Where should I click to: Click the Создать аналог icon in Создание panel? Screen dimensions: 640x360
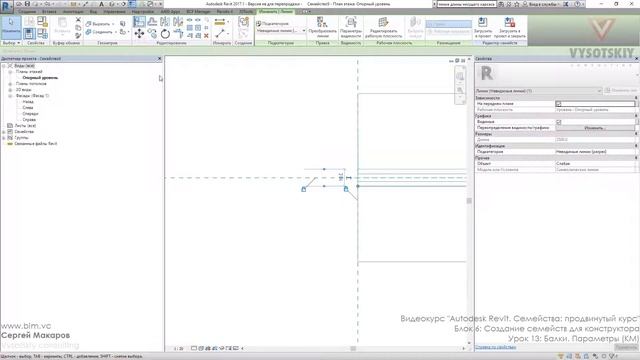coord(243,22)
